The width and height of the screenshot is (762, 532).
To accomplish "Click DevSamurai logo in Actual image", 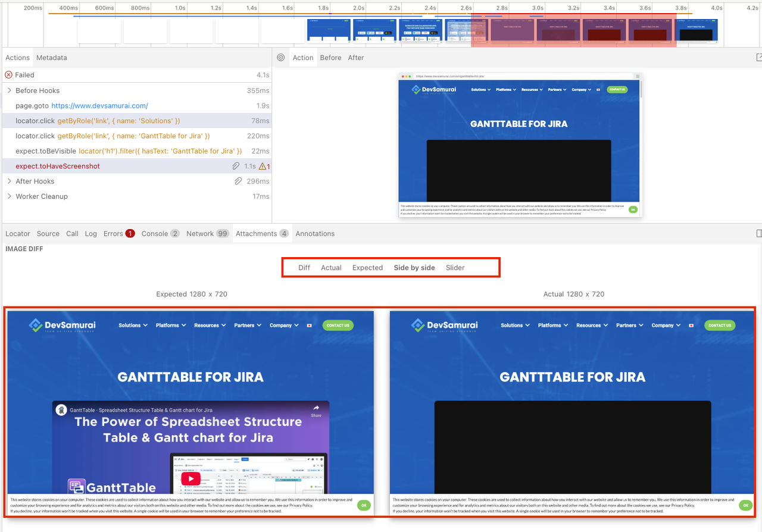I will point(444,326).
